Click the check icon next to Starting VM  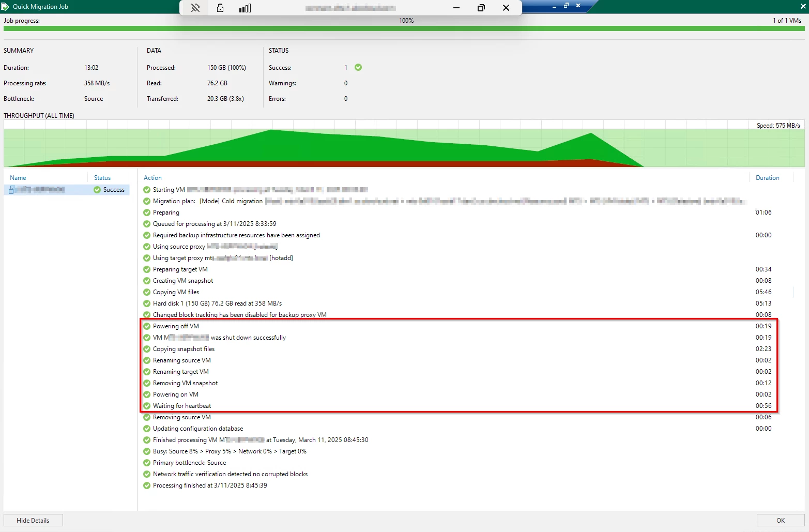click(x=147, y=190)
